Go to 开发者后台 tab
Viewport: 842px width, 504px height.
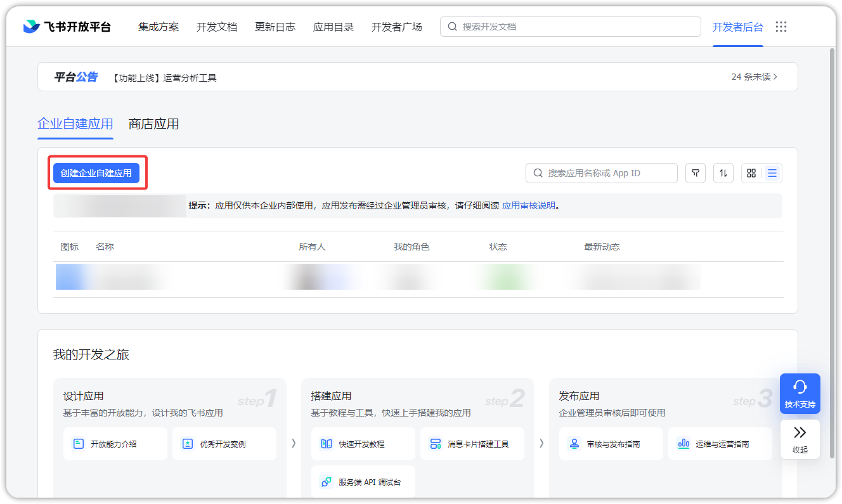pyautogui.click(x=738, y=27)
